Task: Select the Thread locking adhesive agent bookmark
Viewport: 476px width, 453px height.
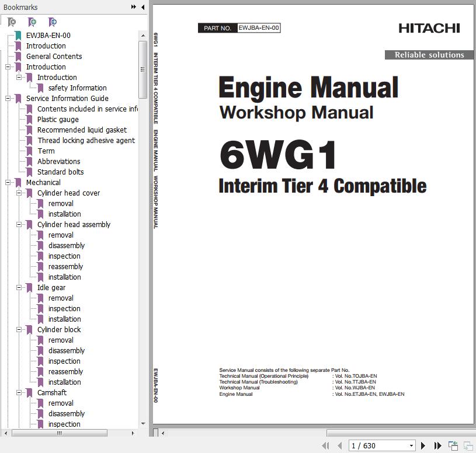Action: [x=86, y=141]
